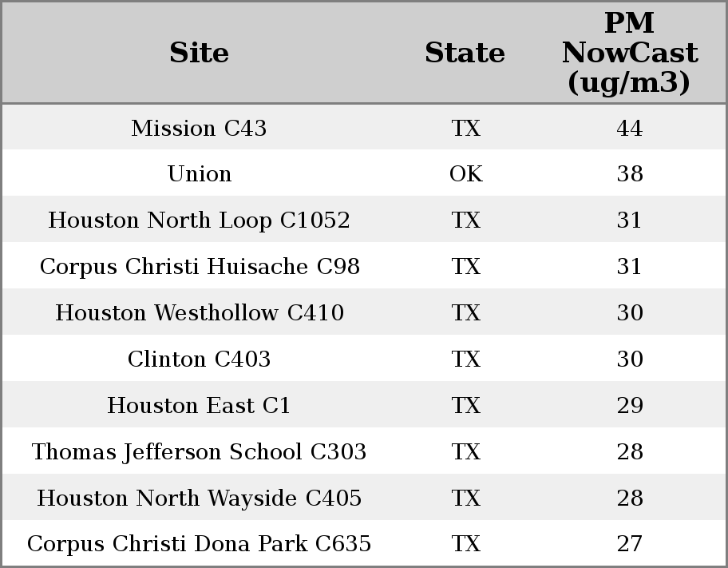Click the value 44 for Mission
This screenshot has height=568, width=728.
(629, 128)
